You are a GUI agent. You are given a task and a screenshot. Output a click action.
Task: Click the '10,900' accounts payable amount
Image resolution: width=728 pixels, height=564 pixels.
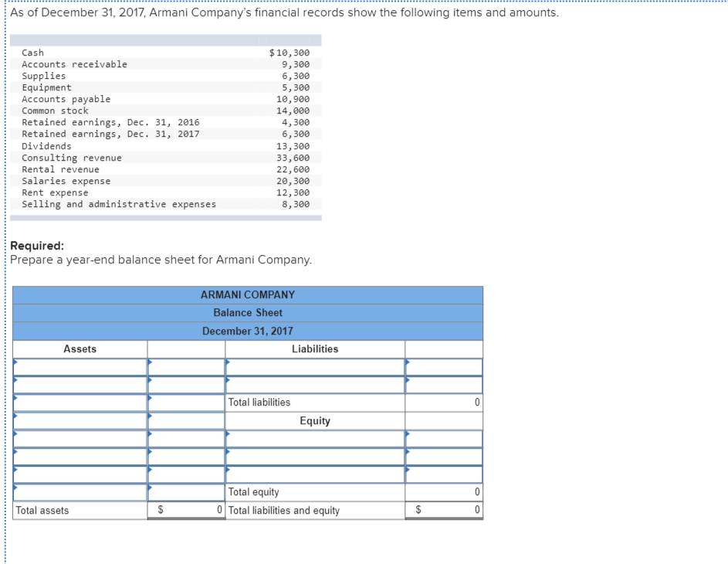point(293,99)
